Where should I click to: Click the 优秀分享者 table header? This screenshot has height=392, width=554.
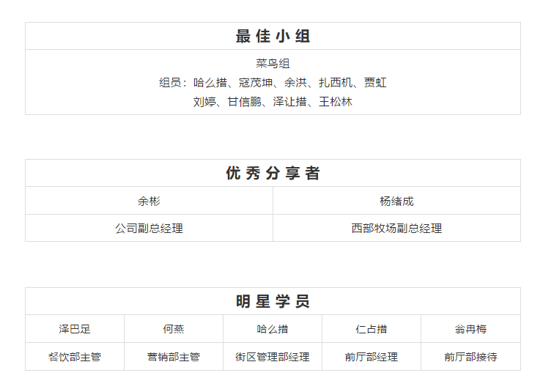[273, 174]
